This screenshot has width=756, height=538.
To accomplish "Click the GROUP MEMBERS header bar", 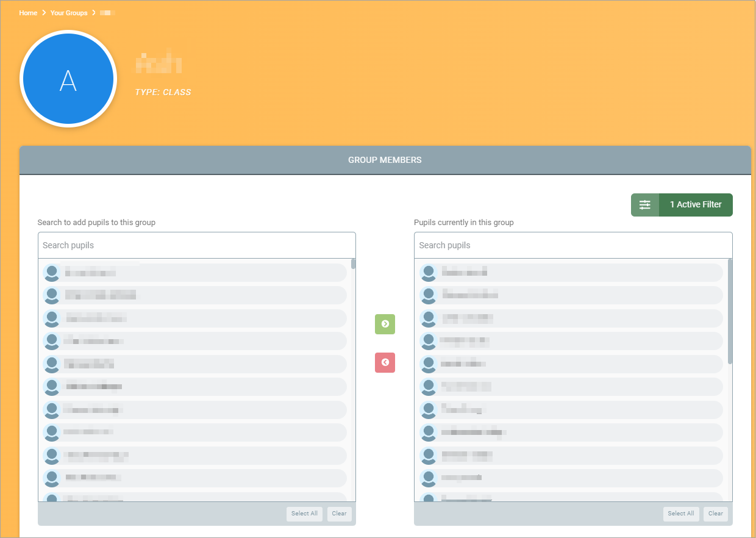I will point(385,160).
